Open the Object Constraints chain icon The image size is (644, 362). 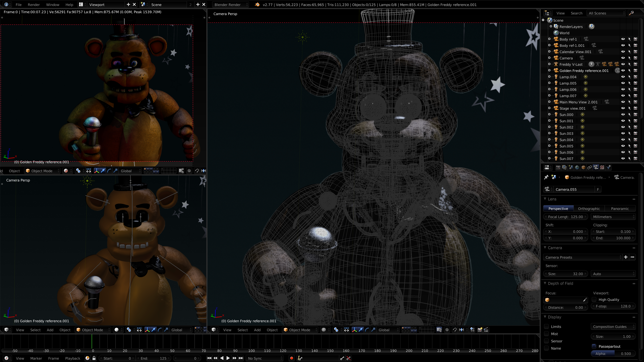point(589,167)
